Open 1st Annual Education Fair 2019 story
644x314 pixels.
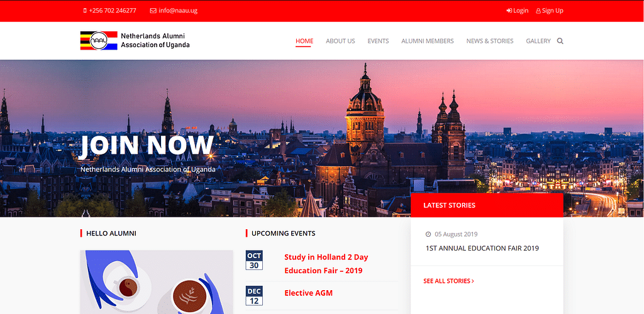(482, 248)
